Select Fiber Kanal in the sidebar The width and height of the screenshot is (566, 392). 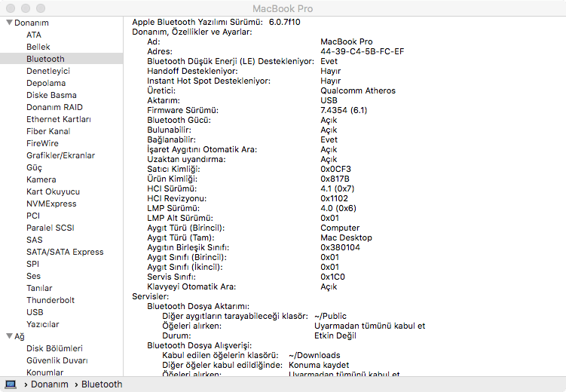(48, 131)
